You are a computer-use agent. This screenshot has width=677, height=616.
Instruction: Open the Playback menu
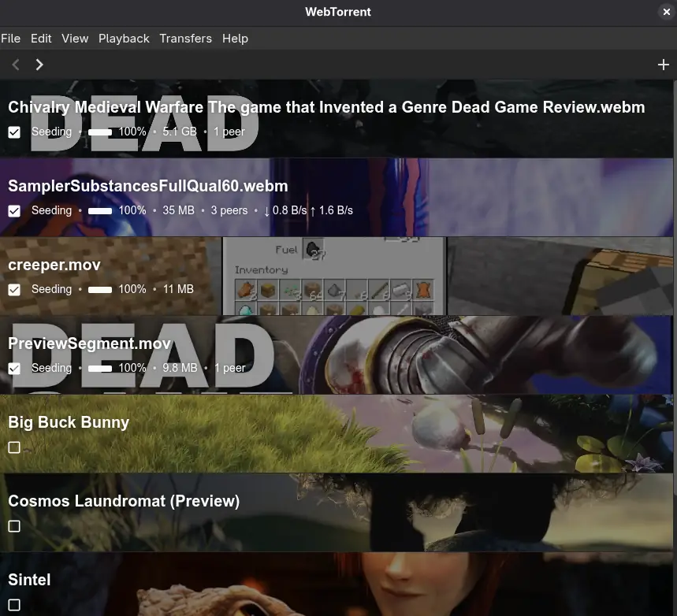click(x=124, y=38)
